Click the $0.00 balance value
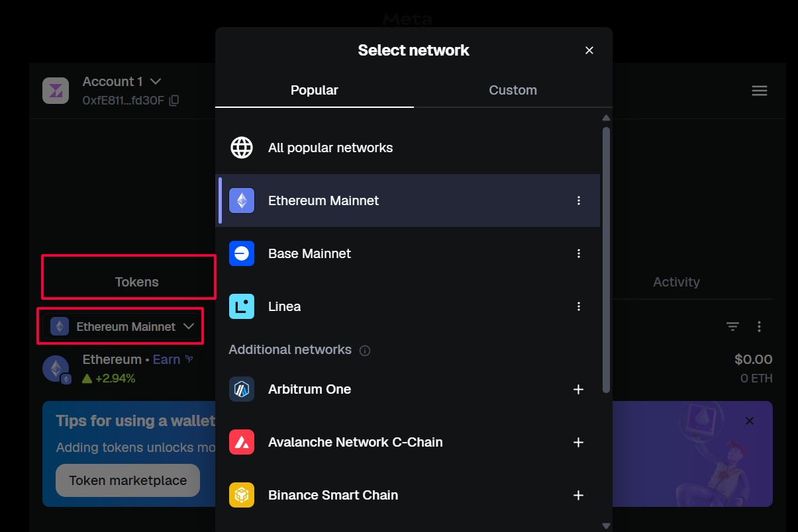Viewport: 798px width, 532px height. click(x=753, y=359)
